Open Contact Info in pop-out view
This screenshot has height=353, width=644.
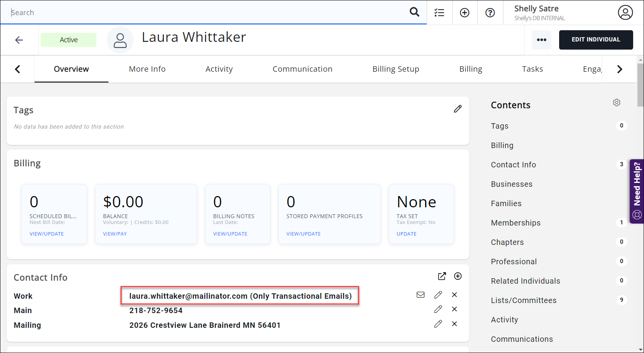pos(442,276)
